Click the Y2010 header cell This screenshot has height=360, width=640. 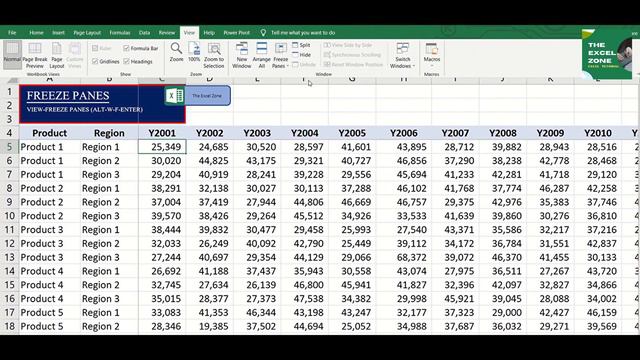[x=598, y=133]
